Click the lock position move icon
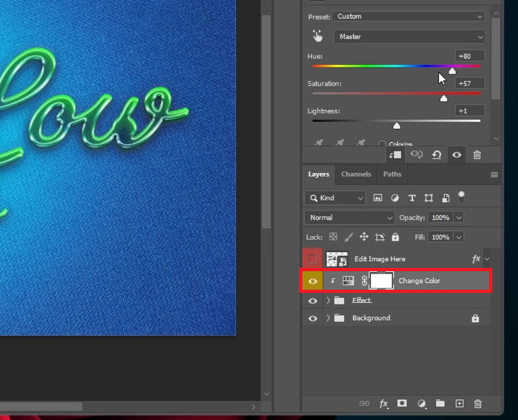Viewport: 518px width, 420px height. tap(363, 237)
